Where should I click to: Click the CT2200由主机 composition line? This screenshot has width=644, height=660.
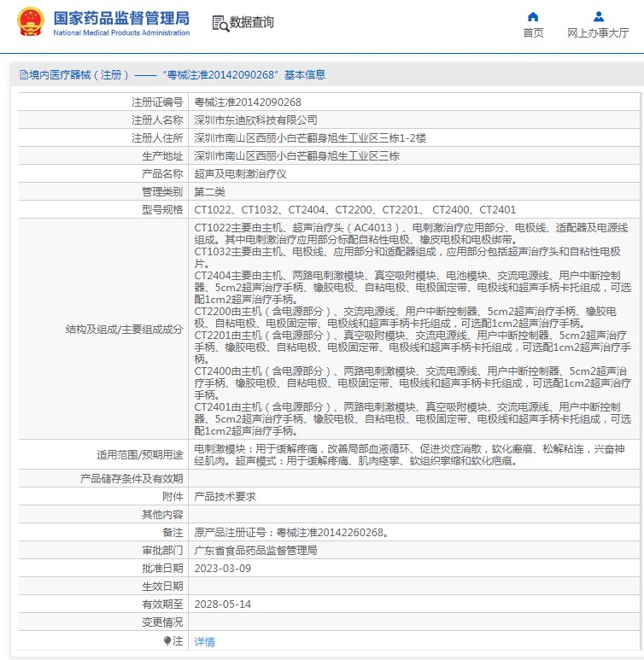pos(405,318)
